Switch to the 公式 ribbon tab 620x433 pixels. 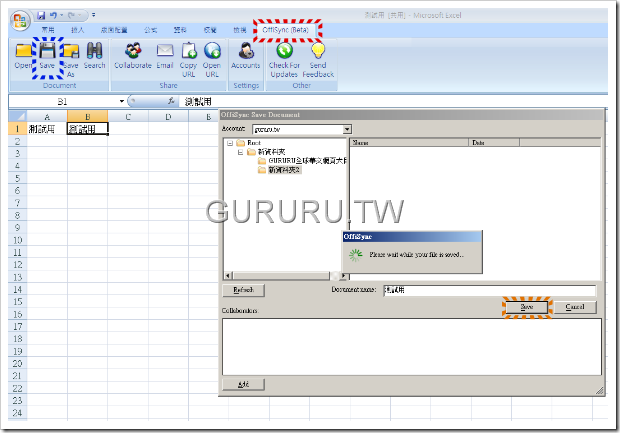click(150, 30)
